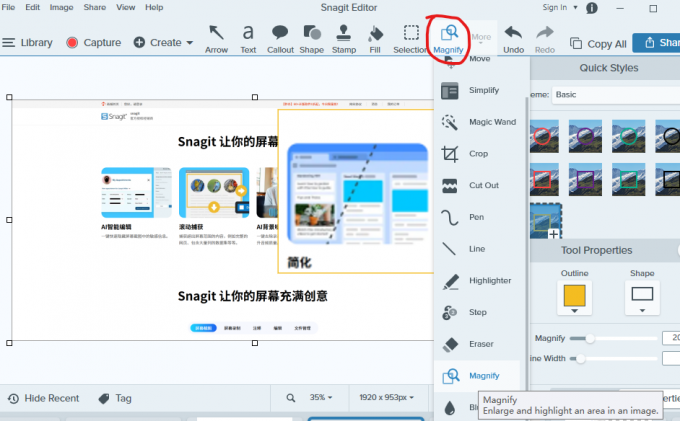This screenshot has width=680, height=421.
Task: Select the Selection tool
Action: pos(411,39)
